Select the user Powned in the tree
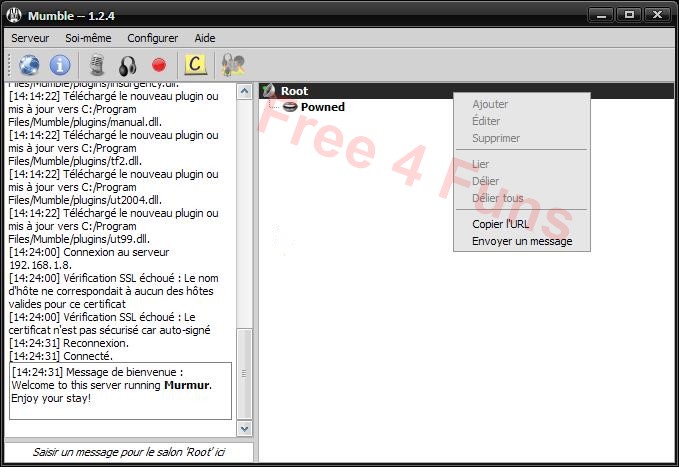 pos(323,107)
